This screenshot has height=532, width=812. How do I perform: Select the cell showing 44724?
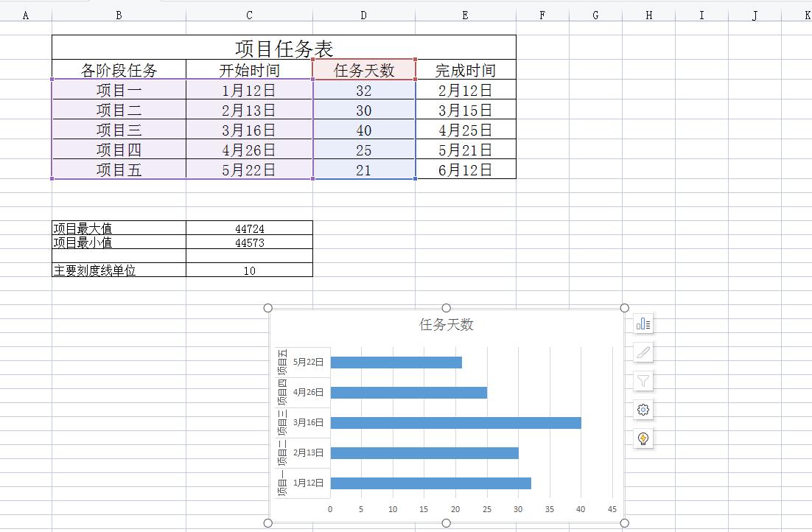coord(249,228)
